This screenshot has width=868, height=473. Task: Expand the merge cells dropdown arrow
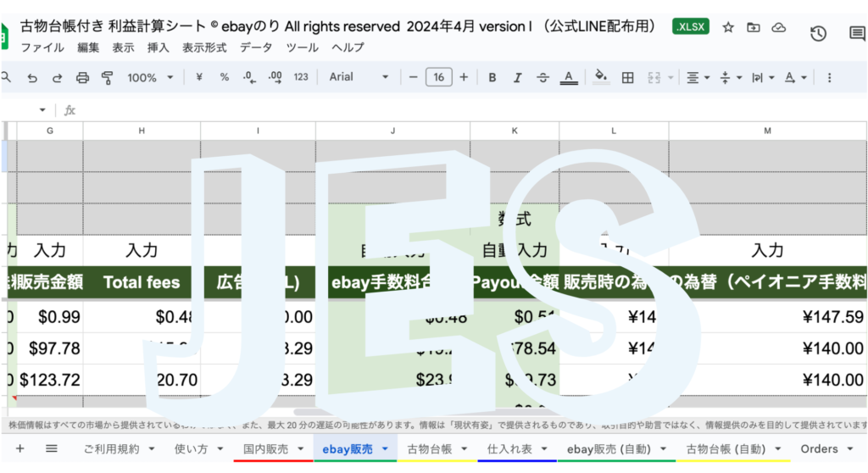click(x=670, y=77)
